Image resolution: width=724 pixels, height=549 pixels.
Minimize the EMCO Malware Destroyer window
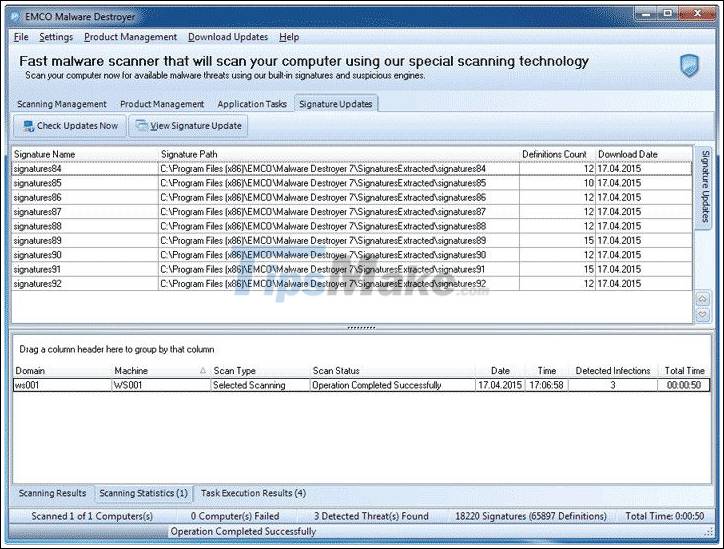646,14
